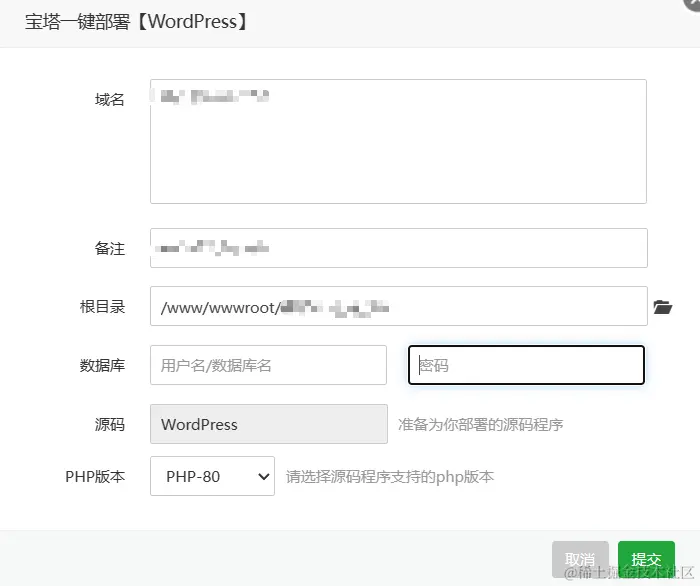Click the 根目录 path input field

[x=399, y=306]
